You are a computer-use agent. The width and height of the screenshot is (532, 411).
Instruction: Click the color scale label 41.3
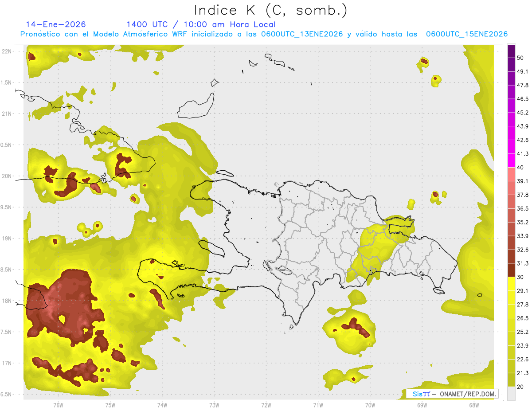coord(523,154)
